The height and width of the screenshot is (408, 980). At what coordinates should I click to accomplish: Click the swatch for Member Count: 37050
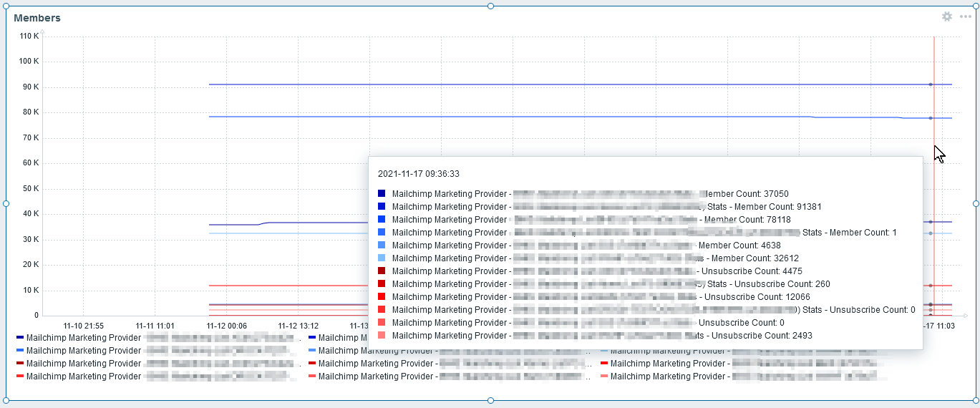(x=382, y=194)
